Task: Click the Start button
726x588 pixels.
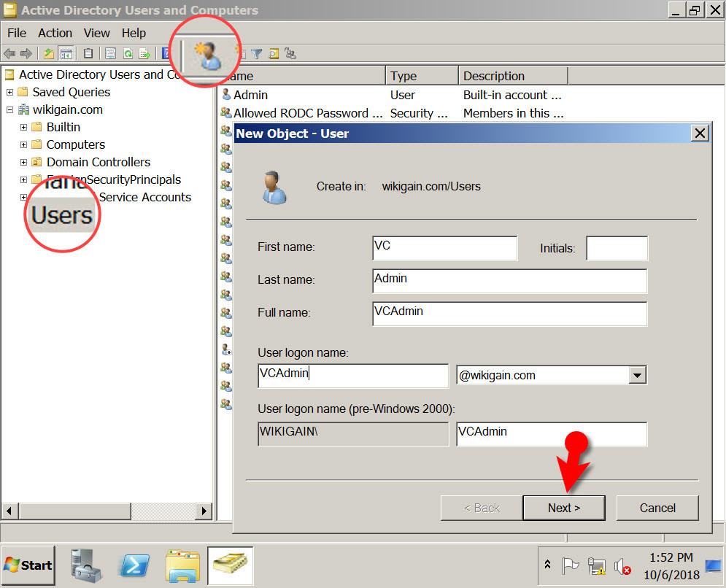Action: click(28, 565)
